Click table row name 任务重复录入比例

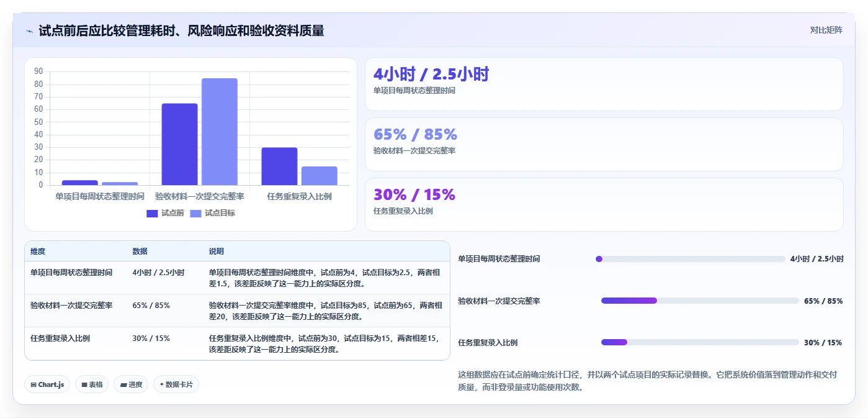(x=60, y=338)
